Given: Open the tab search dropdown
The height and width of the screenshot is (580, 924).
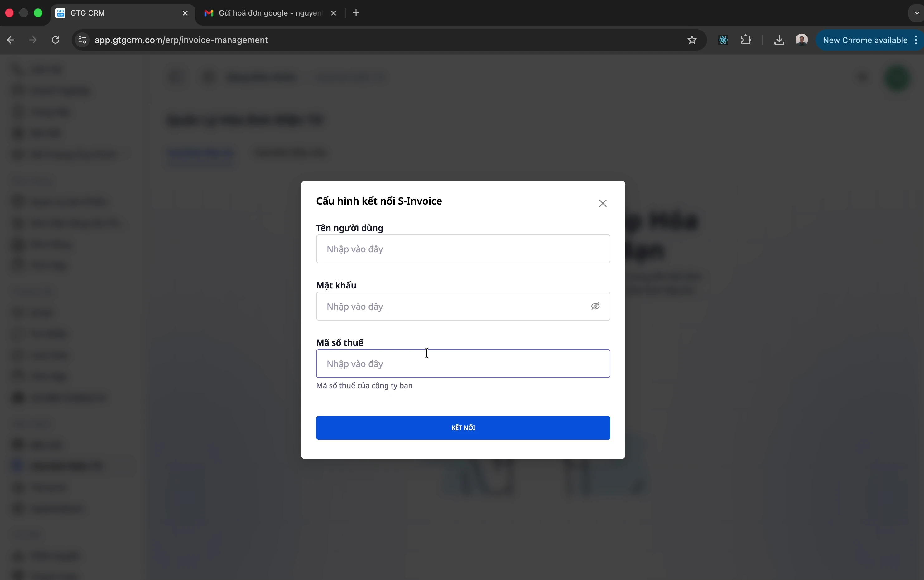Looking at the screenshot, I should pyautogui.click(x=916, y=13).
